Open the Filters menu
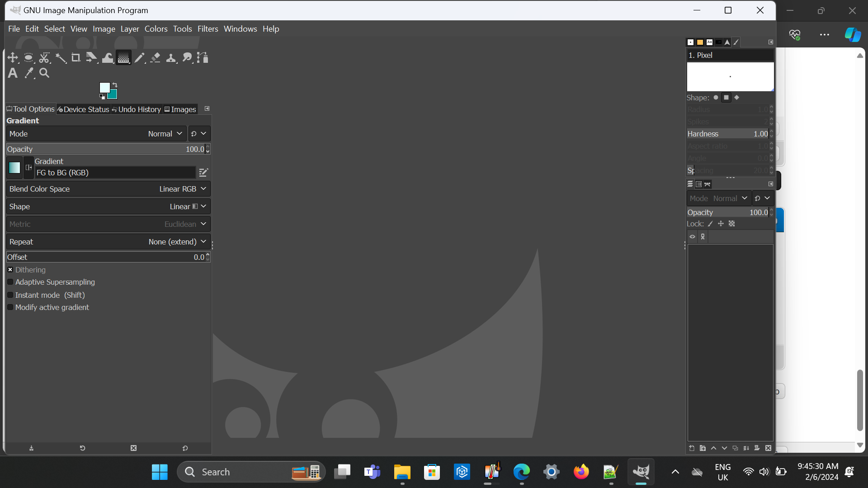The width and height of the screenshot is (868, 488). (208, 29)
